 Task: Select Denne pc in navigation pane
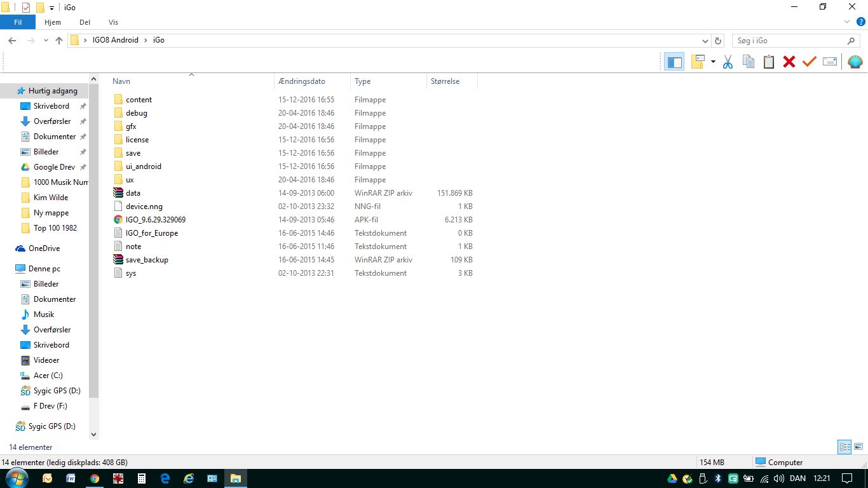pos(44,269)
